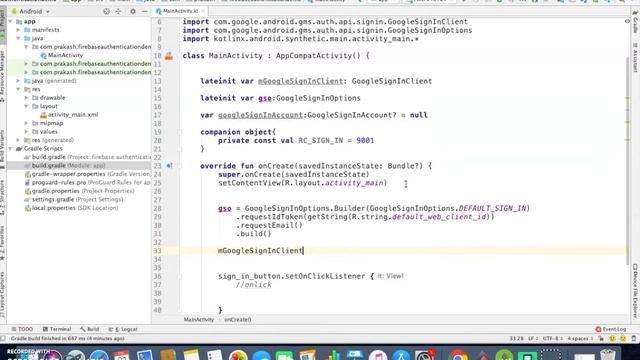Image resolution: width=640 pixels, height=360 pixels.
Task: Select MainActivity in the project tree
Action: [x=65, y=55]
